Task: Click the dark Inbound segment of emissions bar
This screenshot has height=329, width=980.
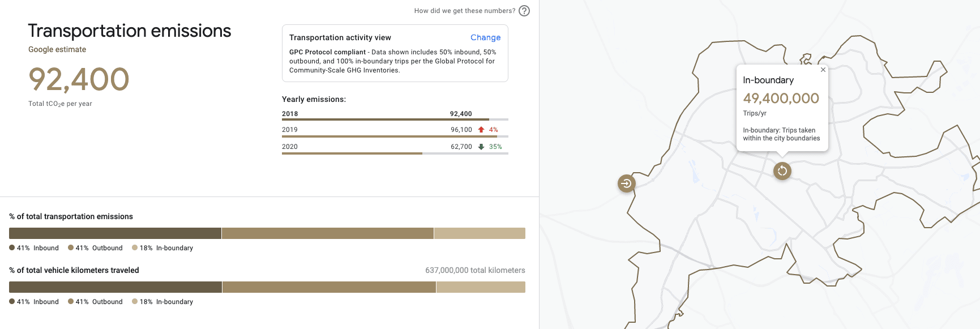Action: pyautogui.click(x=115, y=233)
